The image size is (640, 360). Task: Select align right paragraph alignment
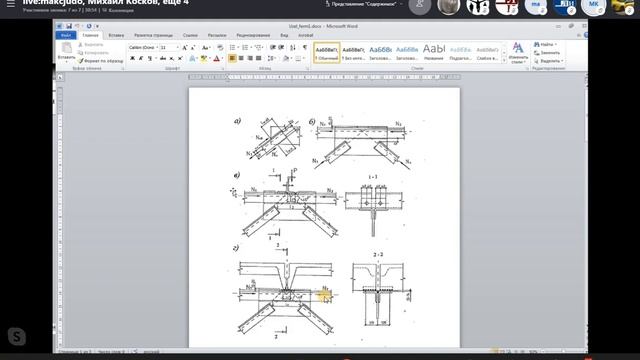point(250,59)
